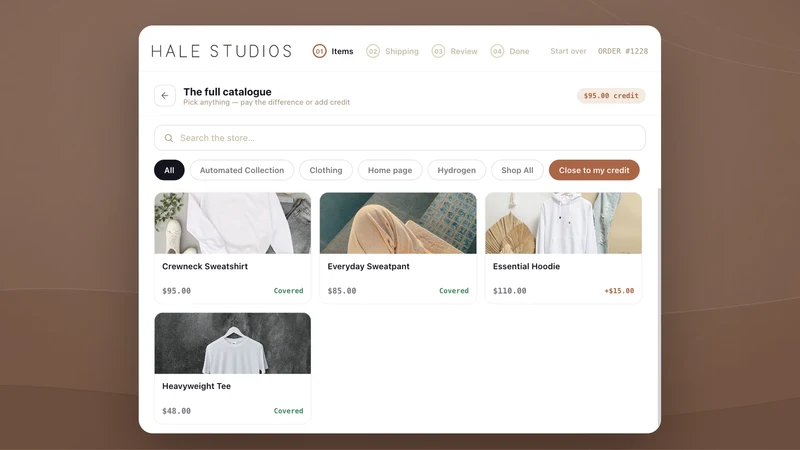Open Everyday Sweatpant product image
The width and height of the screenshot is (800, 450).
(398, 223)
